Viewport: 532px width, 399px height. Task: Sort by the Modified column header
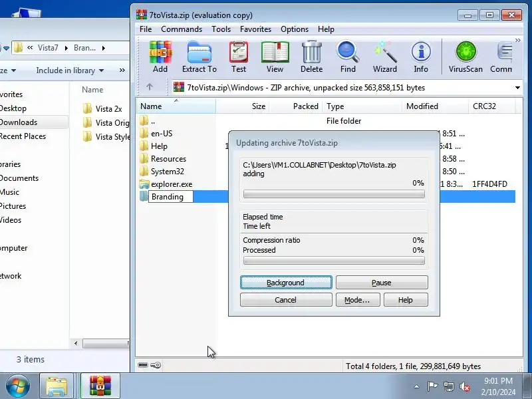pos(436,106)
